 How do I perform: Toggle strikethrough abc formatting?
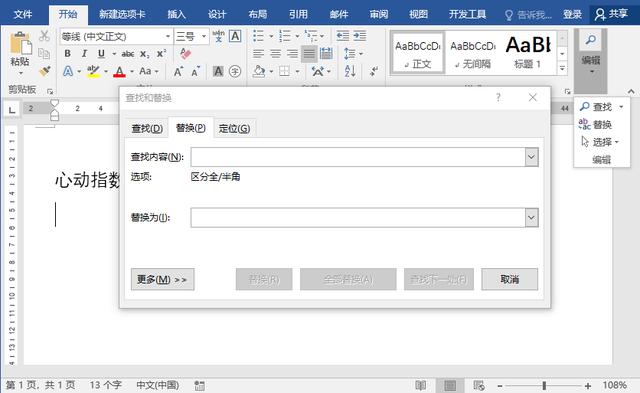click(x=128, y=53)
